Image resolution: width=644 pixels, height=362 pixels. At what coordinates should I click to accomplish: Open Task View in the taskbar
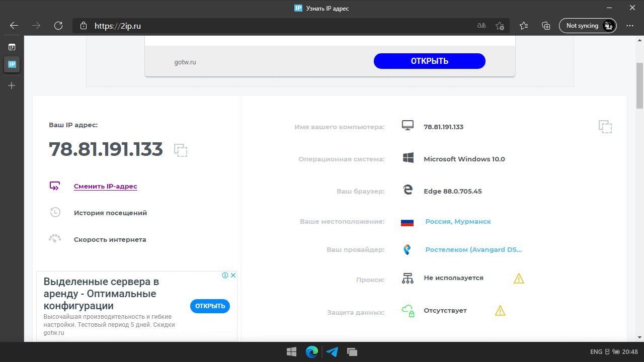click(x=352, y=352)
